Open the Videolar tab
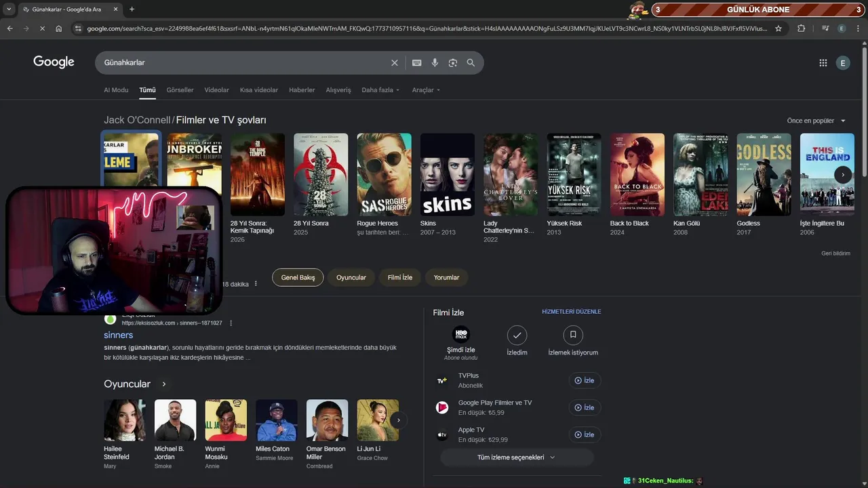The image size is (868, 488). pos(217,89)
